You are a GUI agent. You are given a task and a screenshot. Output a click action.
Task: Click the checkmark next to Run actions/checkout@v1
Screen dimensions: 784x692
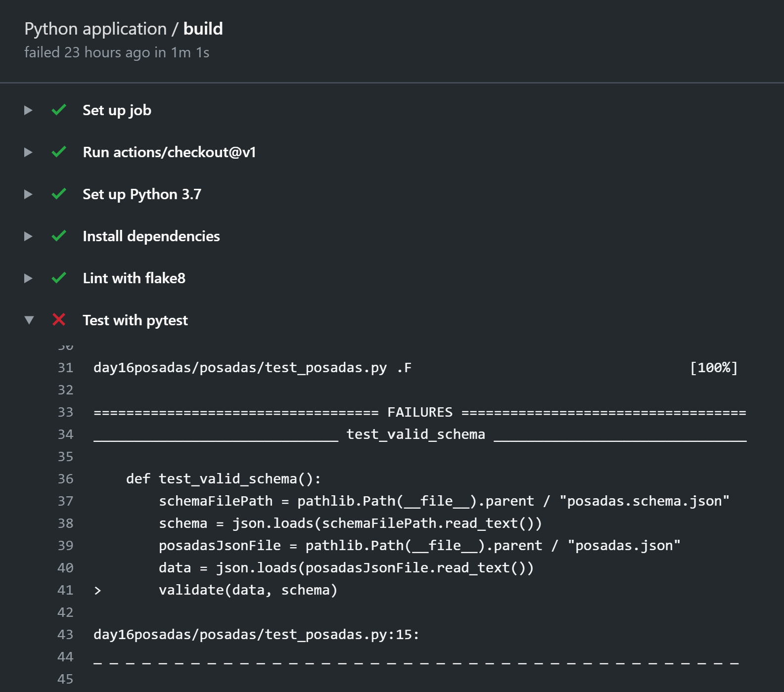coord(59,152)
